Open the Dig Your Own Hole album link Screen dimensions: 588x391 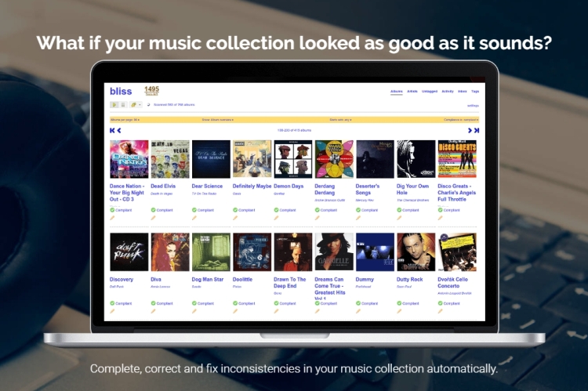tap(412, 190)
